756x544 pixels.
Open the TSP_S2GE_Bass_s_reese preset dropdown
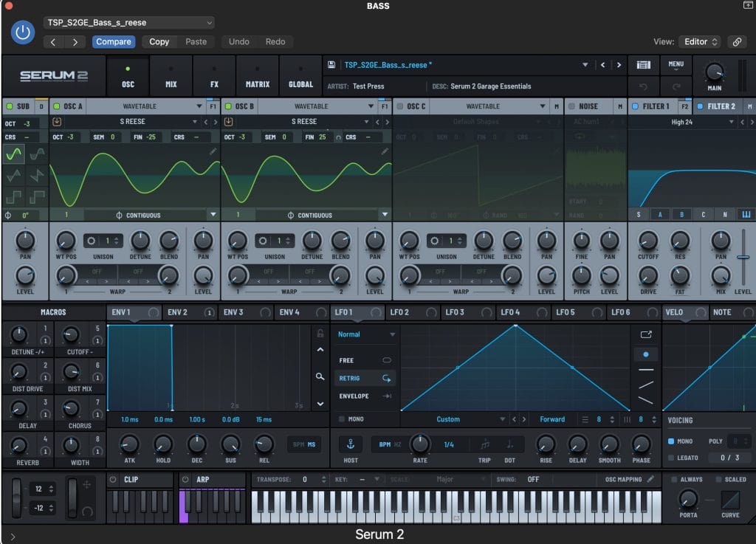[x=128, y=23]
